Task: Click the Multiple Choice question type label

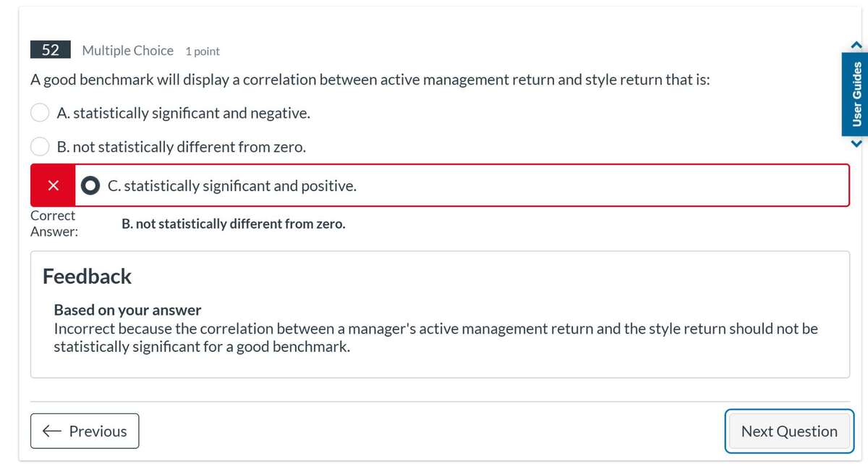Action: pyautogui.click(x=128, y=51)
